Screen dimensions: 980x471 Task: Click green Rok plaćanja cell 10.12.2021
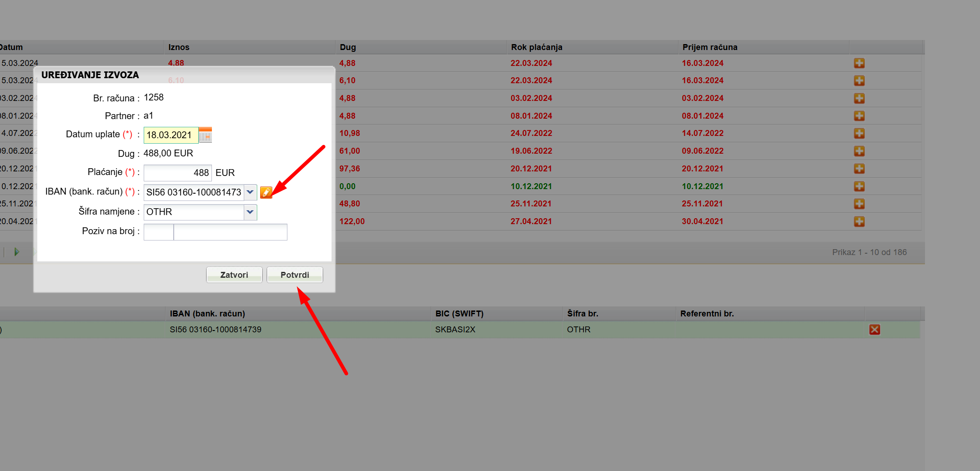coord(531,186)
